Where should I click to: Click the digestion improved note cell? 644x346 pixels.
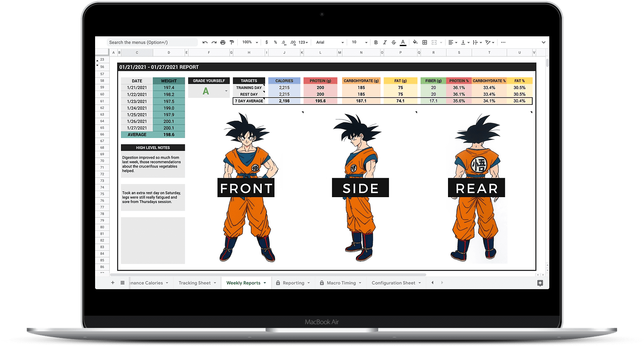[x=153, y=164]
